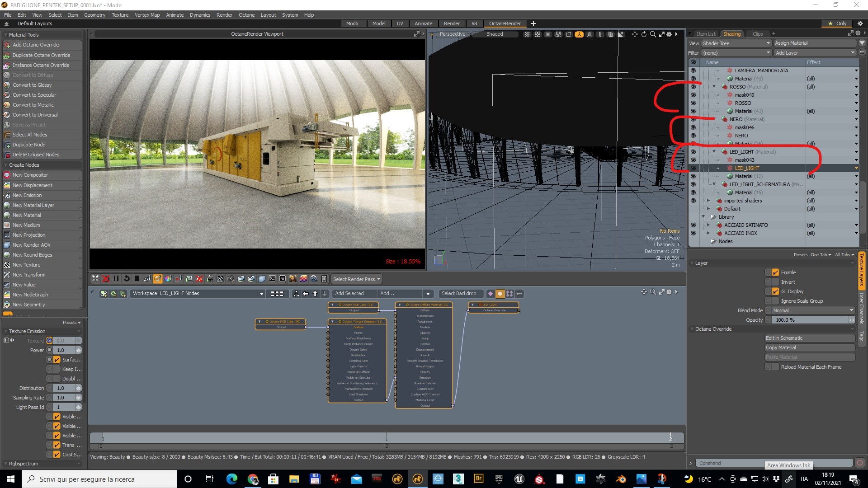Viewport: 868px width, 488px height.
Task: Stop the render with the square icon
Action: coord(137,279)
